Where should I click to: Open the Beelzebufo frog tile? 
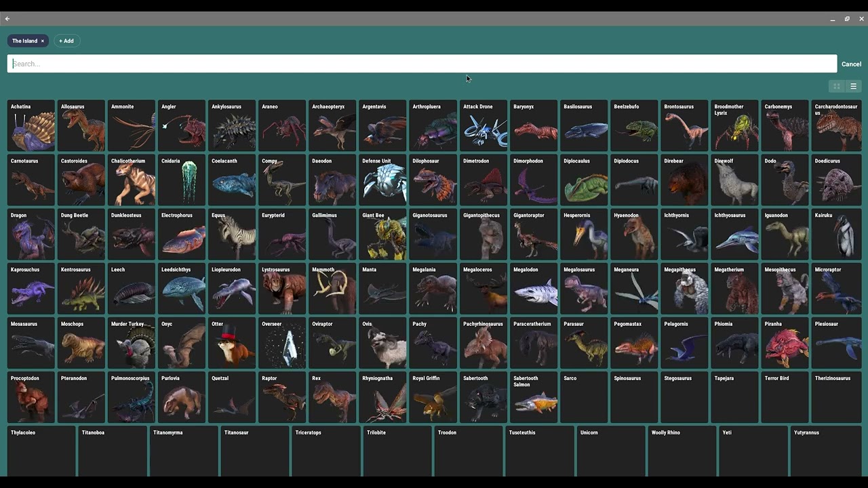(x=634, y=125)
